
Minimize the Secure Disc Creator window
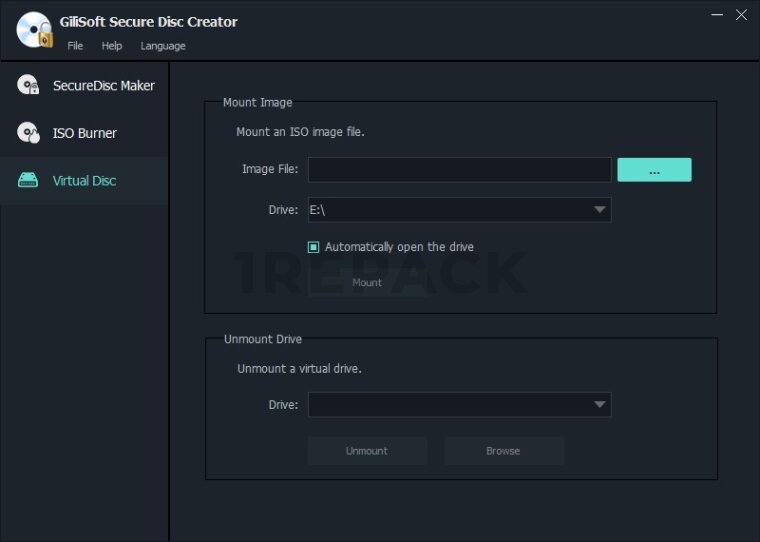point(716,15)
